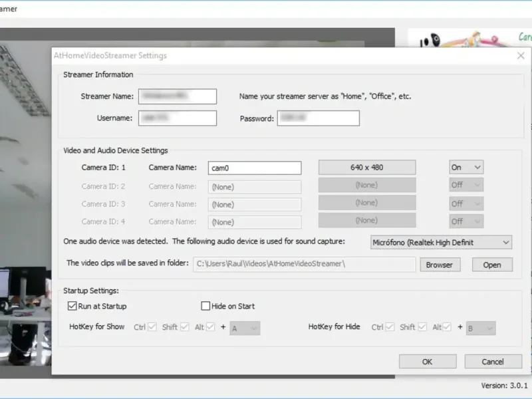Open the Camera ID 1 On dropdown
Image resolution: width=532 pixels, height=399 pixels.
[466, 168]
